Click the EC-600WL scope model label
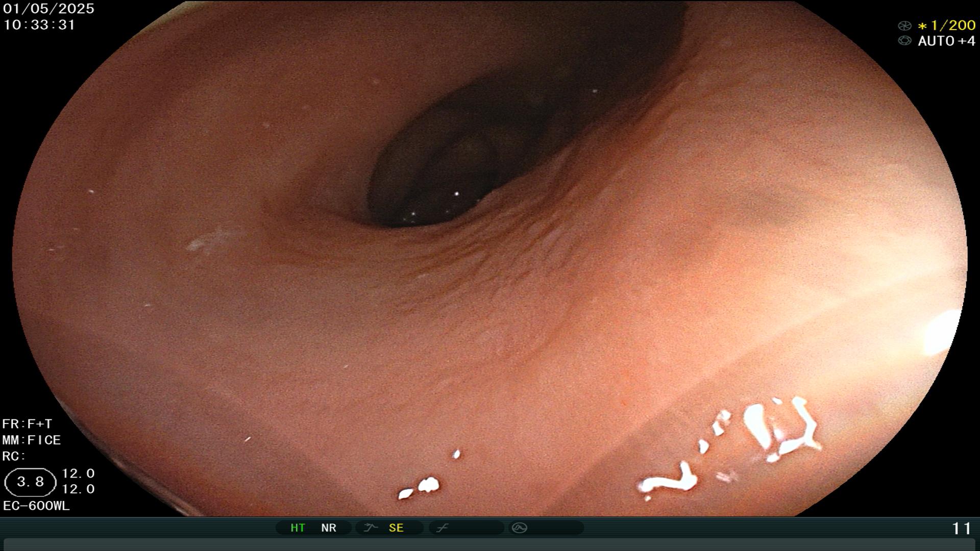Image resolution: width=980 pixels, height=551 pixels. (x=36, y=506)
